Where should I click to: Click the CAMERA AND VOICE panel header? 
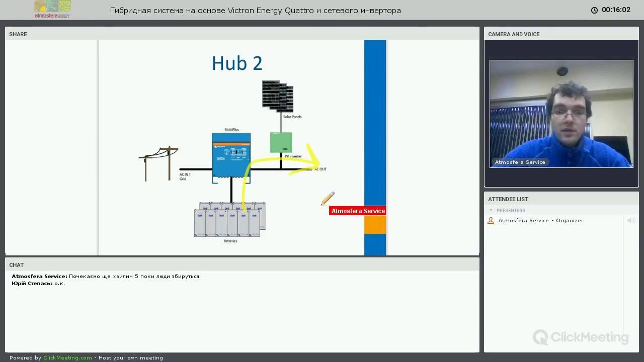[561, 34]
